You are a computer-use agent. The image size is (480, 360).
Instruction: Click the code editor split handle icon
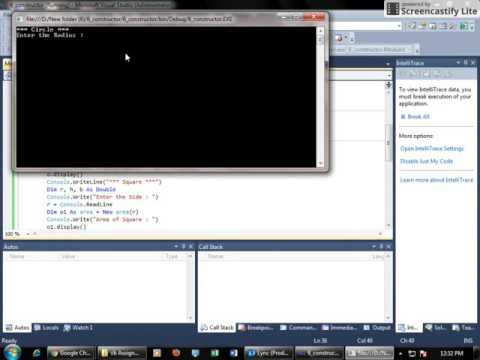pyautogui.click(x=388, y=85)
